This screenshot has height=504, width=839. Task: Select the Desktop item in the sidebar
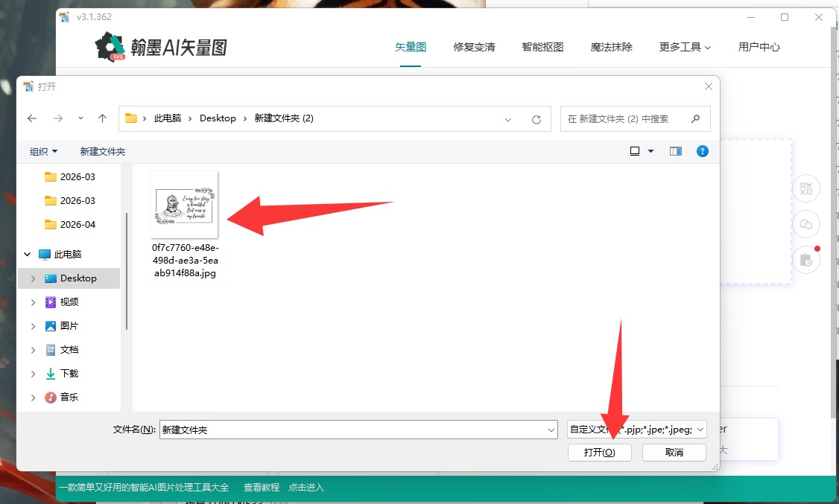pyautogui.click(x=77, y=278)
